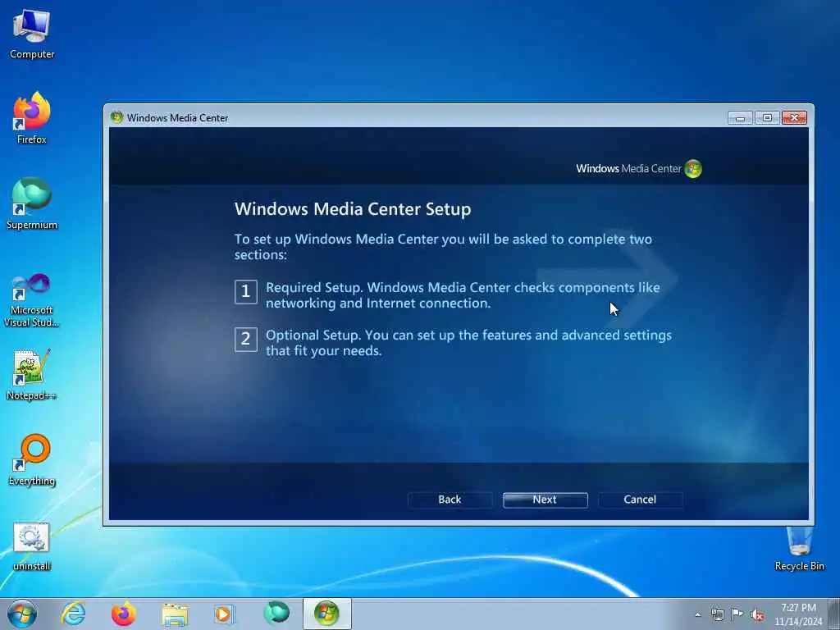Image resolution: width=840 pixels, height=630 pixels.
Task: Select the Recycle Bin desktop icon
Action: pos(799,547)
